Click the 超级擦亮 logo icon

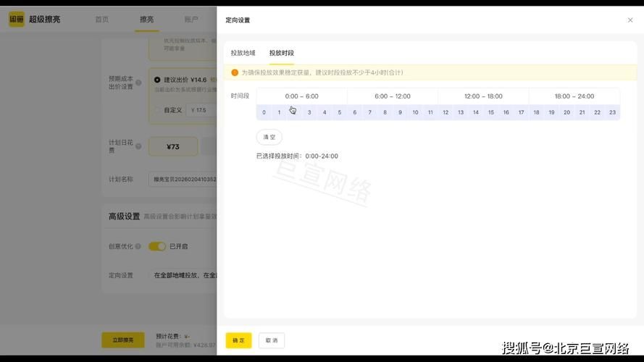[17, 20]
